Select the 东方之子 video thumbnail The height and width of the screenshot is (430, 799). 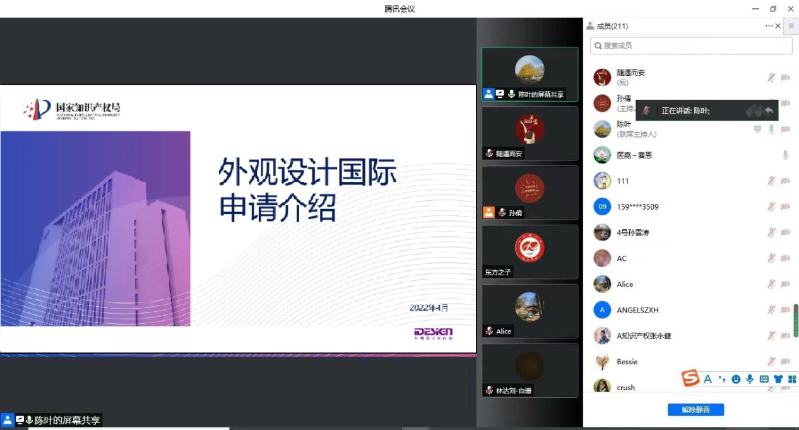(529, 251)
